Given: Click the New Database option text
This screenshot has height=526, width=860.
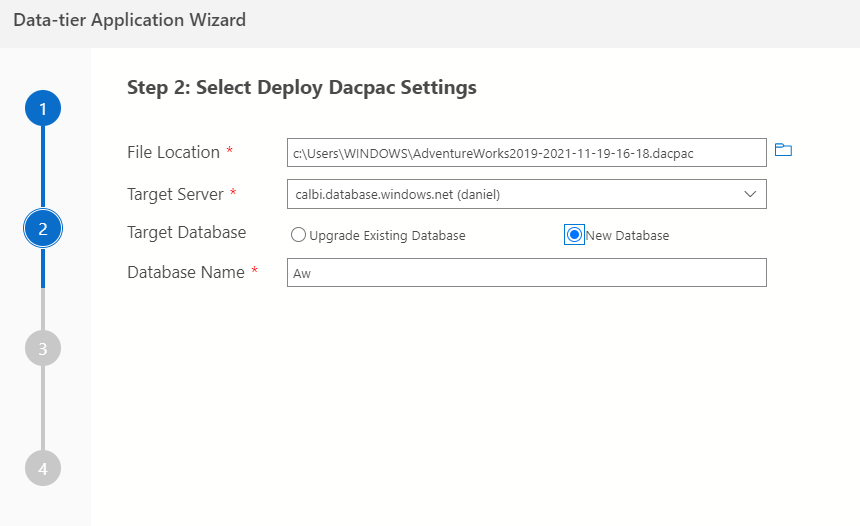Looking at the screenshot, I should [x=627, y=236].
